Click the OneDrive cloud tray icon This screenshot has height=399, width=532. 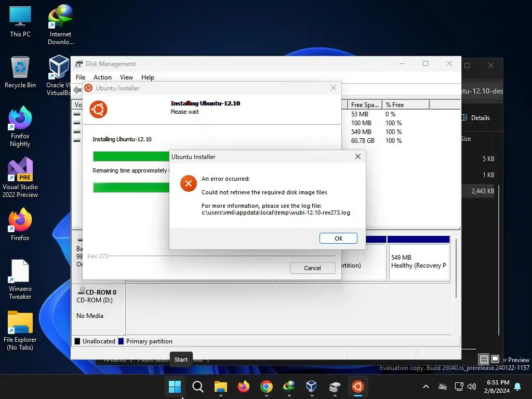click(443, 387)
